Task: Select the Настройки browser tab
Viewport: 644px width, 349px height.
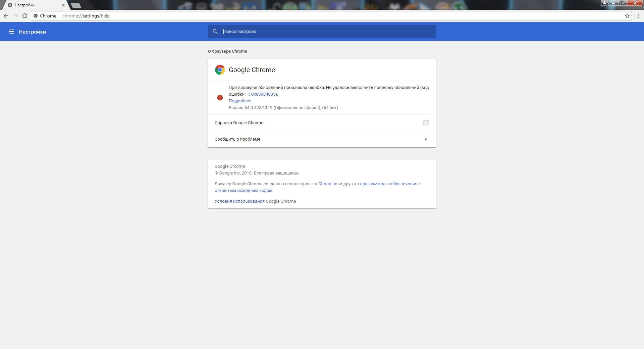Action: (x=35, y=5)
